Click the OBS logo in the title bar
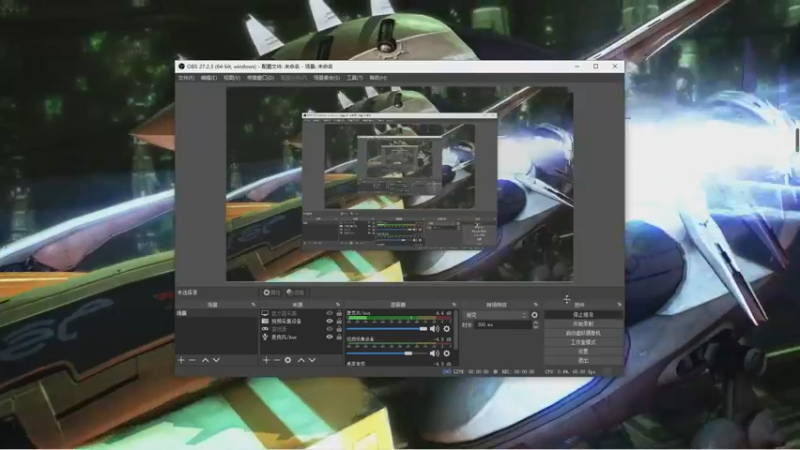This screenshot has width=800, height=450. point(181,66)
